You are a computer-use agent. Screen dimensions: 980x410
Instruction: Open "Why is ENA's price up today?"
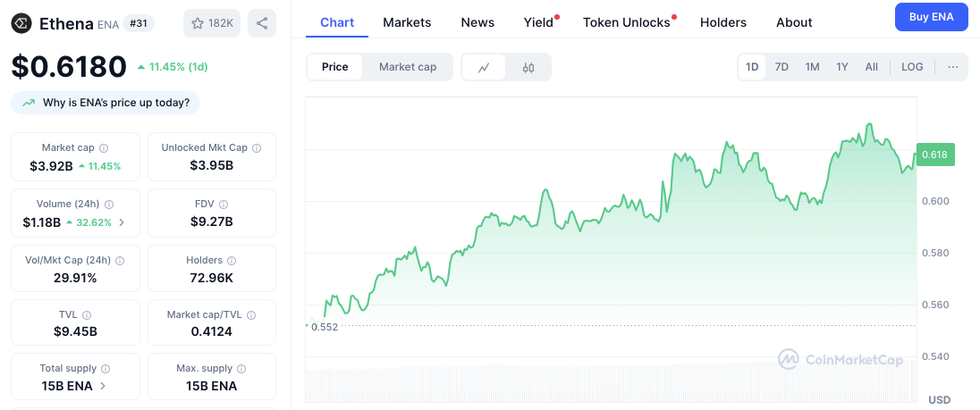point(106,103)
